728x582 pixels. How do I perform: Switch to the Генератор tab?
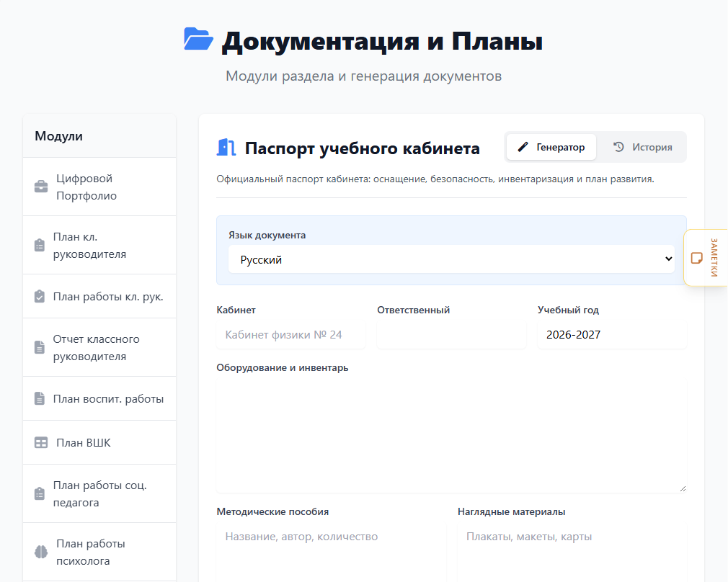click(551, 147)
